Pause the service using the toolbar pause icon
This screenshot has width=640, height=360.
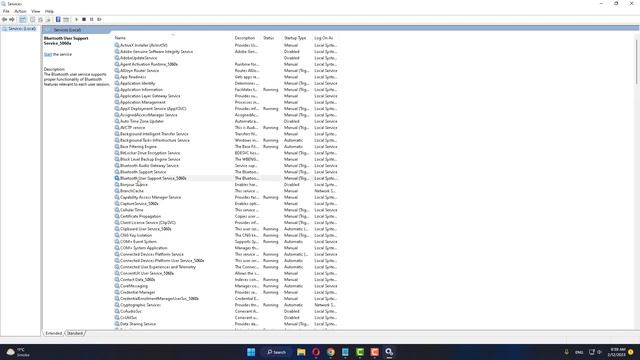tap(91, 20)
